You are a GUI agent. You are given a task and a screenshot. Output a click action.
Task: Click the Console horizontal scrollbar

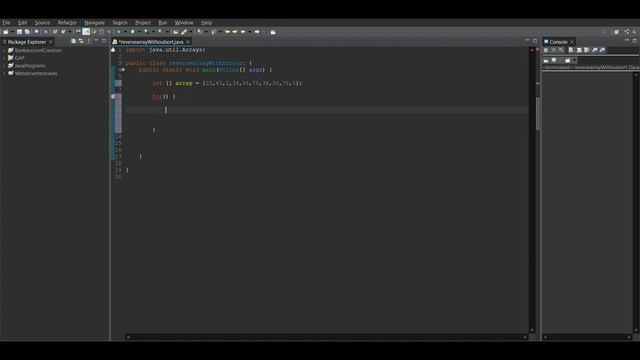587,337
